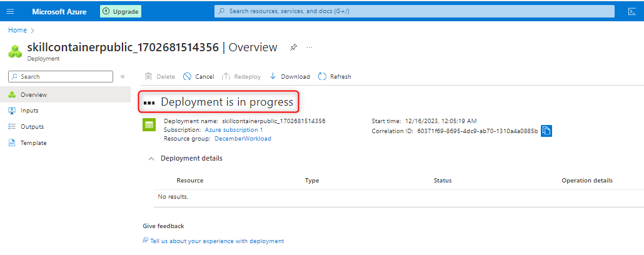Click the Delete toolbar button
This screenshot has height=255, width=644.
160,76
